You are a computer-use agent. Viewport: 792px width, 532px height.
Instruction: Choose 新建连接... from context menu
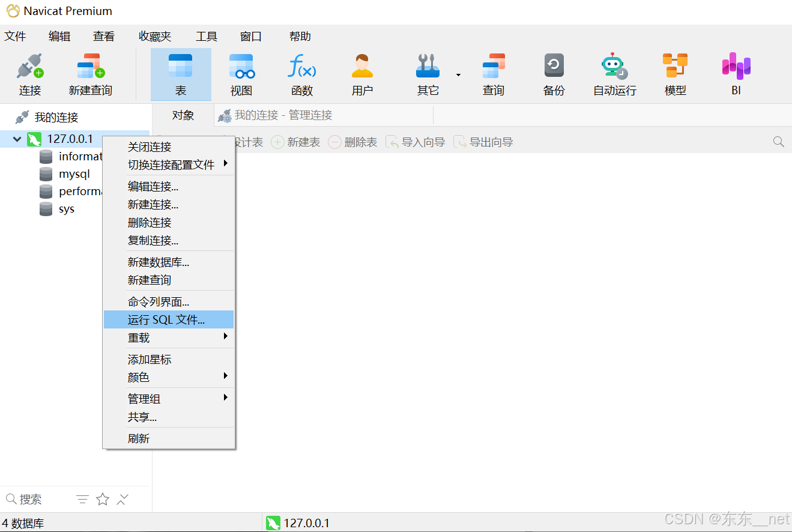[169, 205]
